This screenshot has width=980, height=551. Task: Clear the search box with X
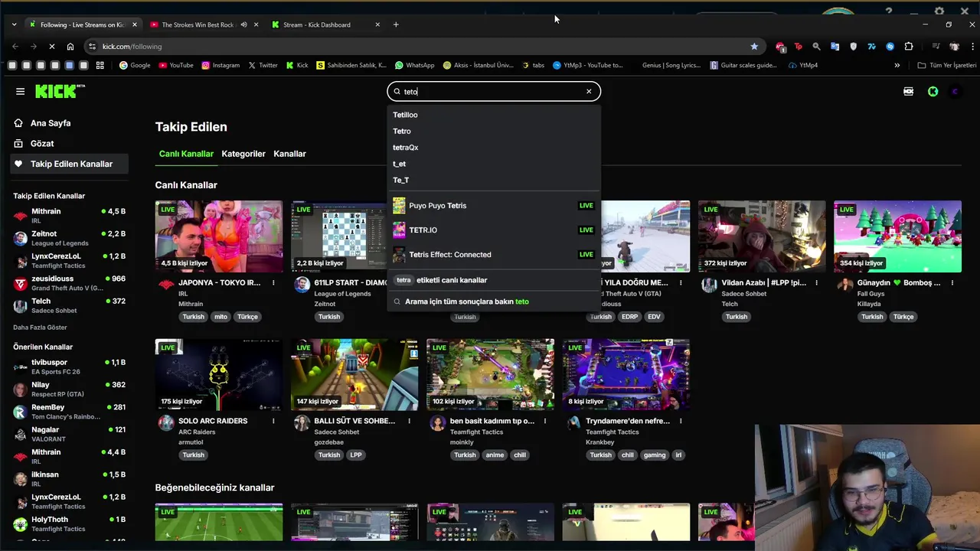pyautogui.click(x=589, y=91)
